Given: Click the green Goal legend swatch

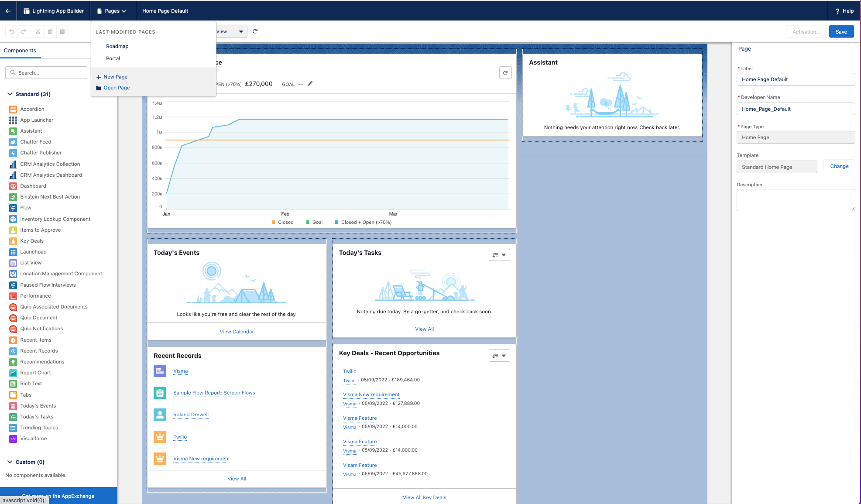Looking at the screenshot, I should [308, 222].
